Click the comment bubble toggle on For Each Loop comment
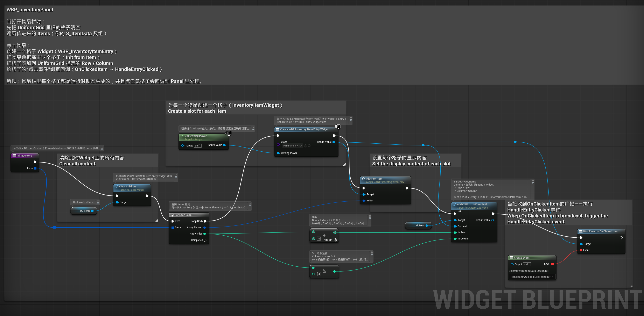This screenshot has width=644, height=316. 250,205
